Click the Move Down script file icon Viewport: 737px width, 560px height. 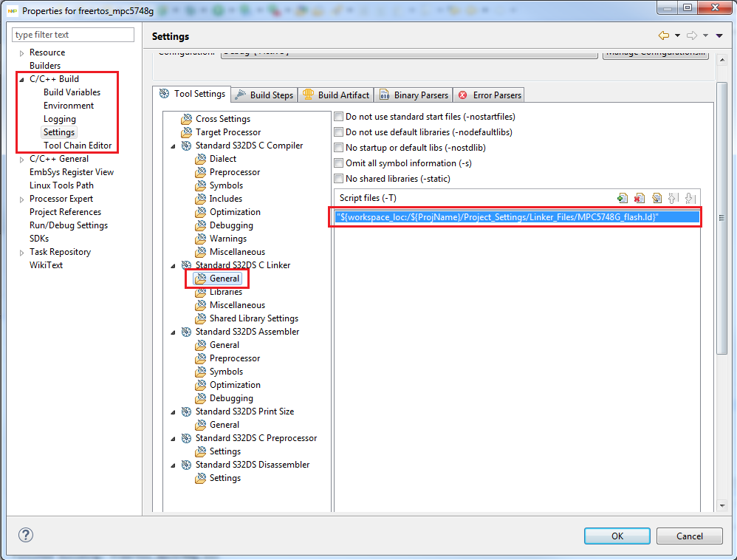690,198
